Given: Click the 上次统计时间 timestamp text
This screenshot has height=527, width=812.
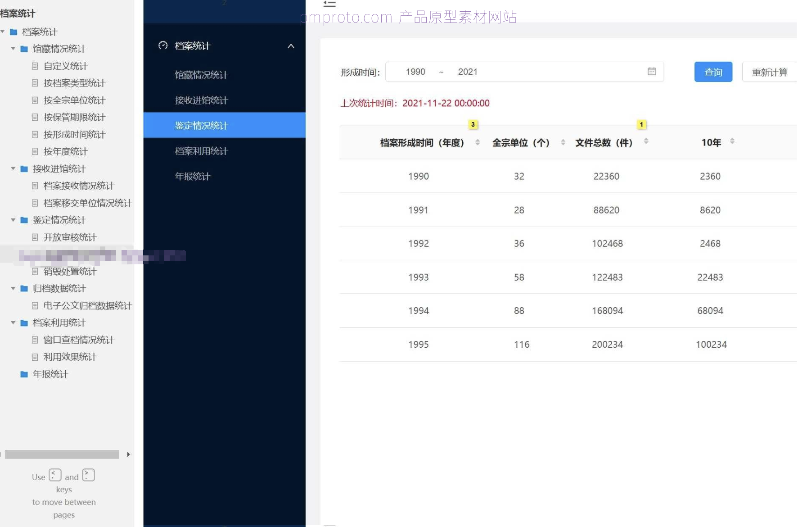Looking at the screenshot, I should 415,103.
